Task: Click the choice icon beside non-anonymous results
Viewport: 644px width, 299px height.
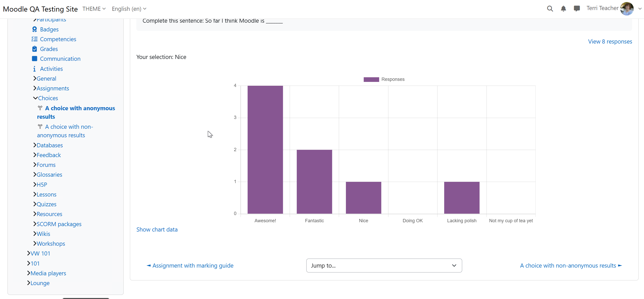Action: point(40,126)
